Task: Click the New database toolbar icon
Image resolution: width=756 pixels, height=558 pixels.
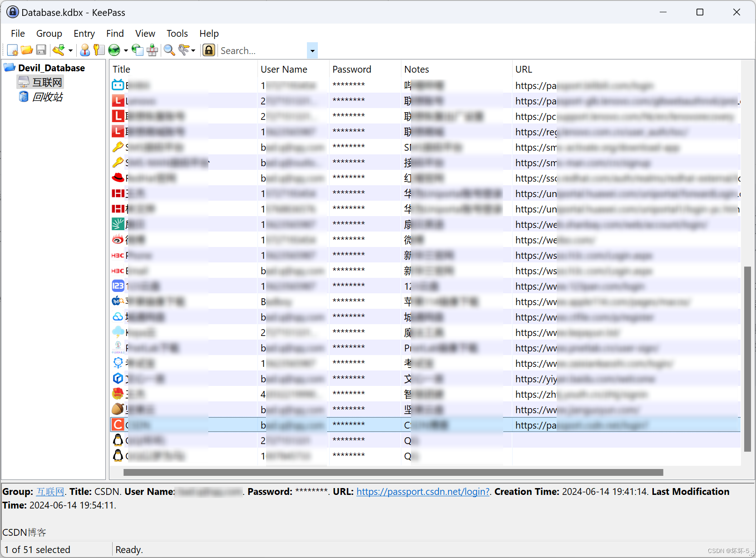Action: click(12, 50)
